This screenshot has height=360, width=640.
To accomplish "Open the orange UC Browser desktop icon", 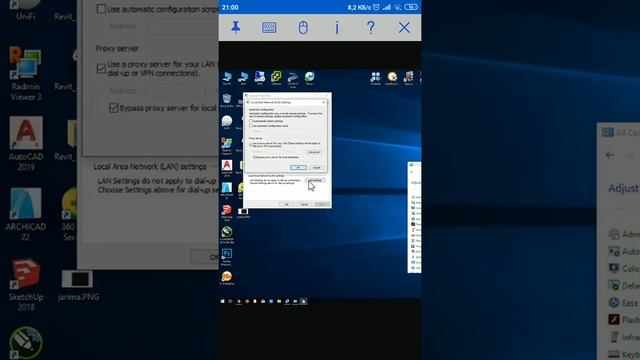I will coord(227,278).
